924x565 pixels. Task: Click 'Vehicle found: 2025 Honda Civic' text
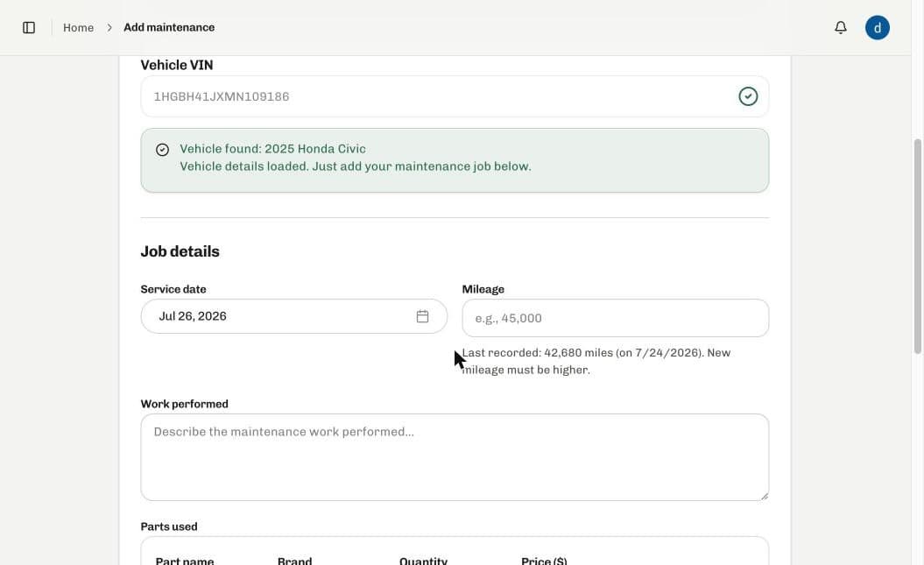(272, 149)
